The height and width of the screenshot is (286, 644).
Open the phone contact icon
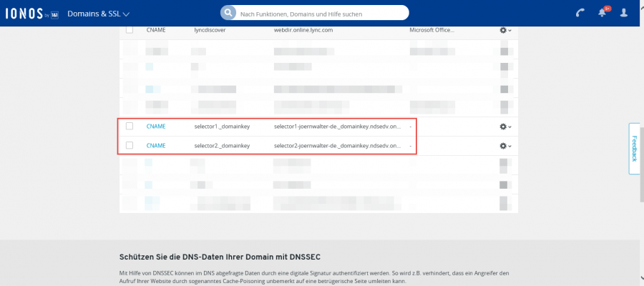click(x=580, y=13)
